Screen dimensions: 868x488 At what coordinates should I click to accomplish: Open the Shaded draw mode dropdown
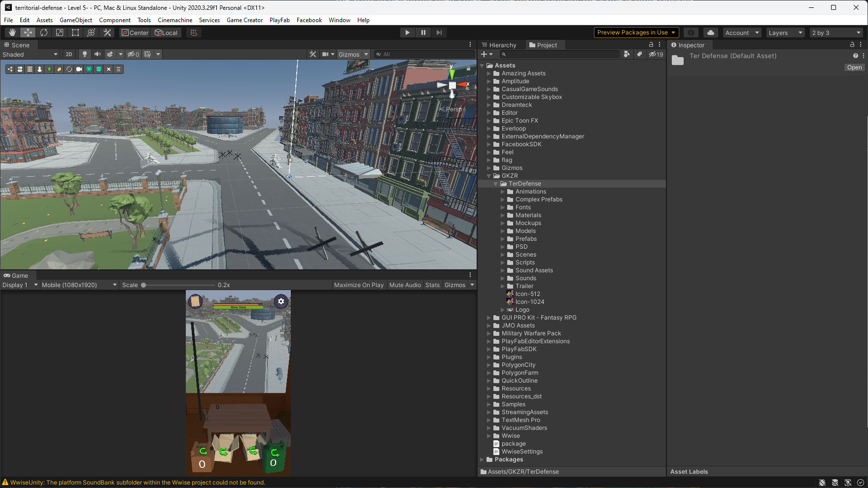(x=30, y=54)
